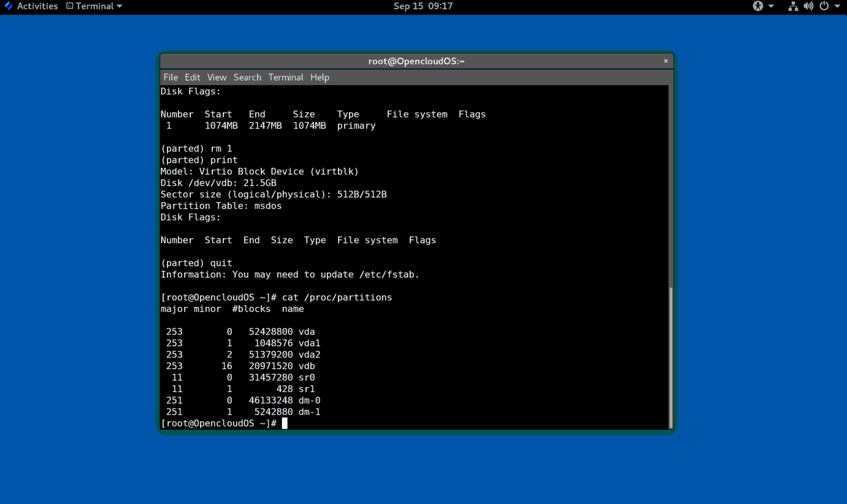Click the '2147MB' end value
847x504 pixels.
click(x=265, y=126)
